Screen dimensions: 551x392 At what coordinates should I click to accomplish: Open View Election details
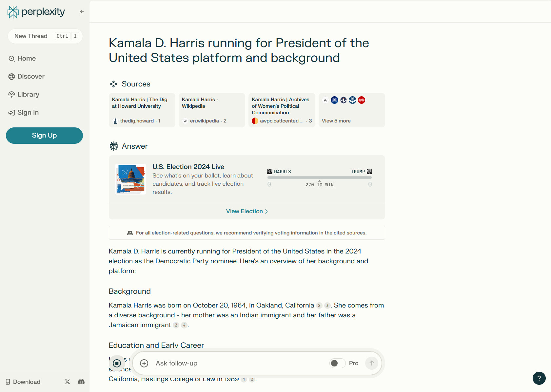point(247,211)
